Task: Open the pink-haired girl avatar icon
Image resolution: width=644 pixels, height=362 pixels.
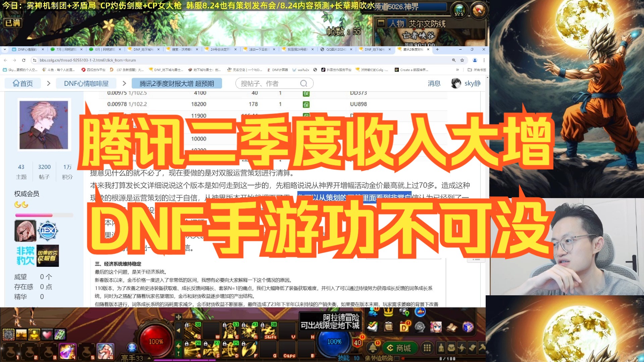Action: tap(436, 326)
